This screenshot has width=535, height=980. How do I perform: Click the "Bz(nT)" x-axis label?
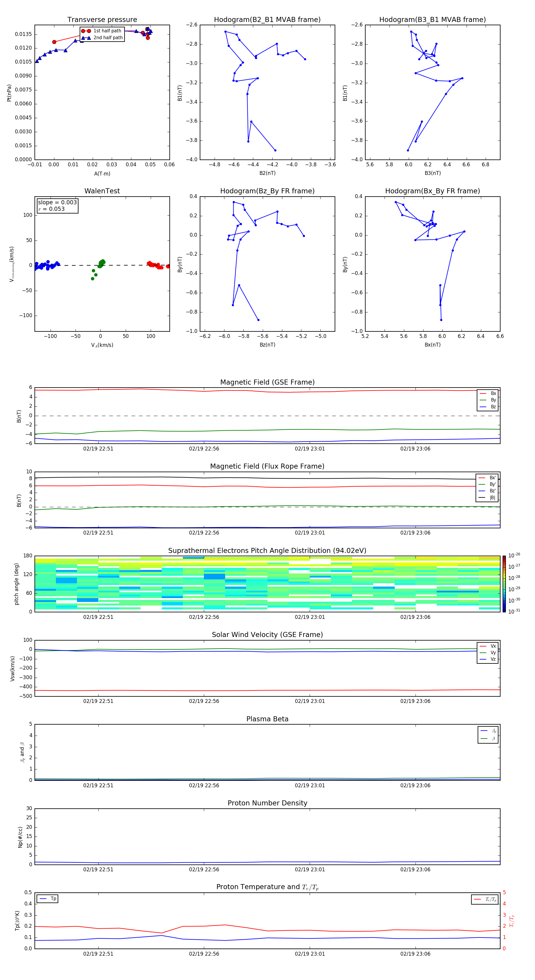tap(267, 345)
